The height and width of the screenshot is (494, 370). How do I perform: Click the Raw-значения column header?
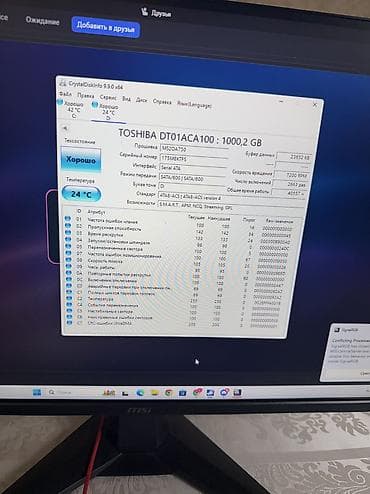[x=279, y=221]
